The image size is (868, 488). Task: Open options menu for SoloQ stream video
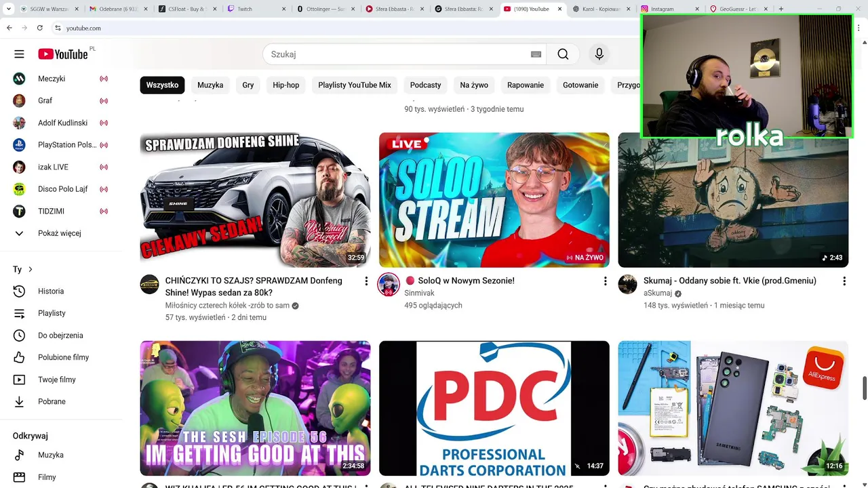(x=606, y=281)
